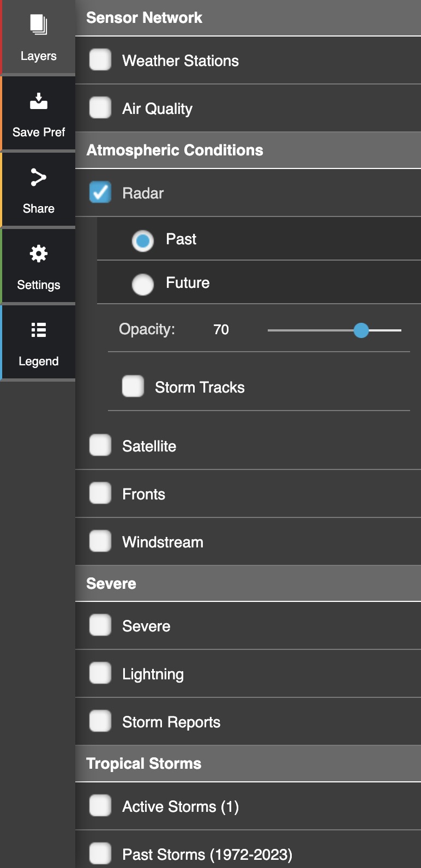Show the Legend list icon

(x=38, y=330)
